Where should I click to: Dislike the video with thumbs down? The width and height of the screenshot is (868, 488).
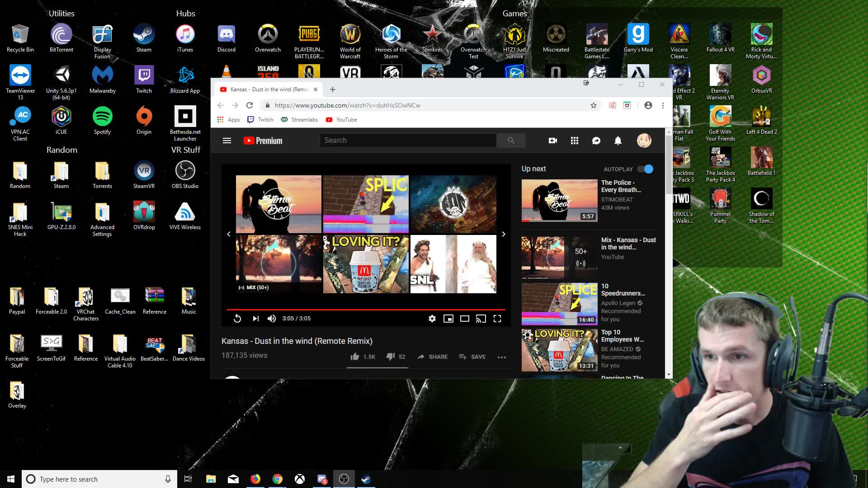[x=391, y=357]
